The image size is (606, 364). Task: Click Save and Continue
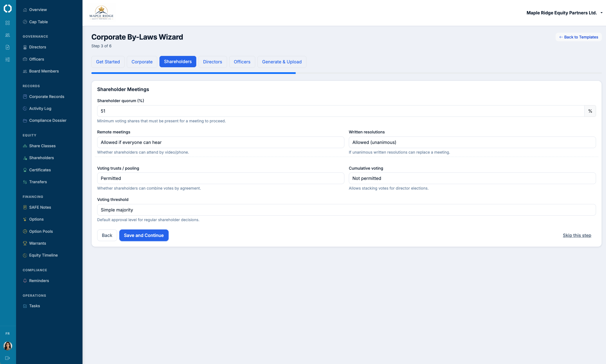[x=144, y=235]
